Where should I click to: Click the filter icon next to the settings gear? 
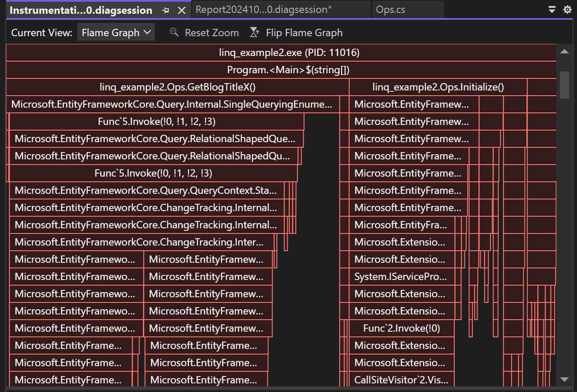552,8
